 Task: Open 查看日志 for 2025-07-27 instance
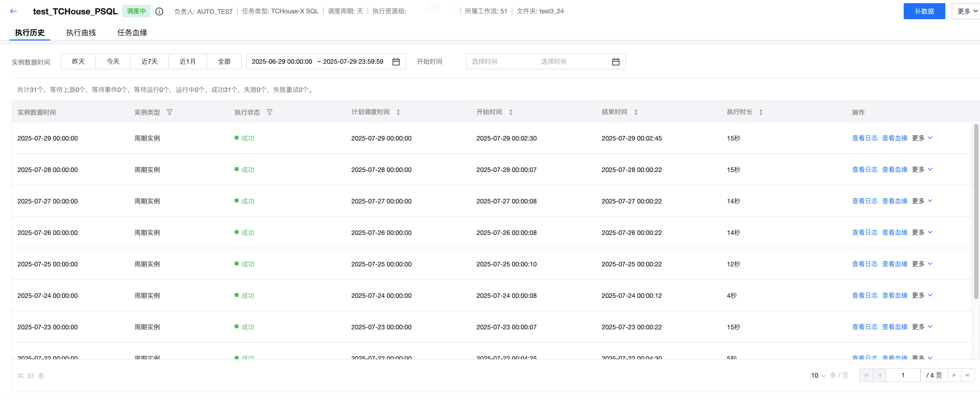864,201
